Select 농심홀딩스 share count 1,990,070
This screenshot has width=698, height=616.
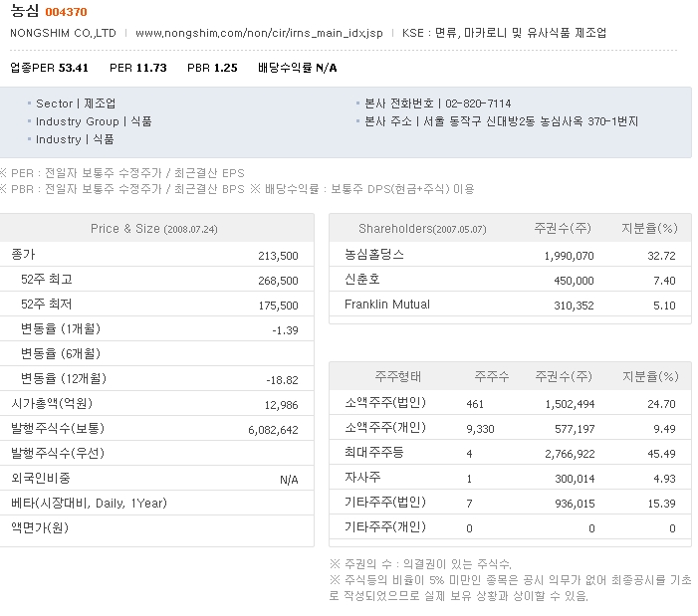569,256
